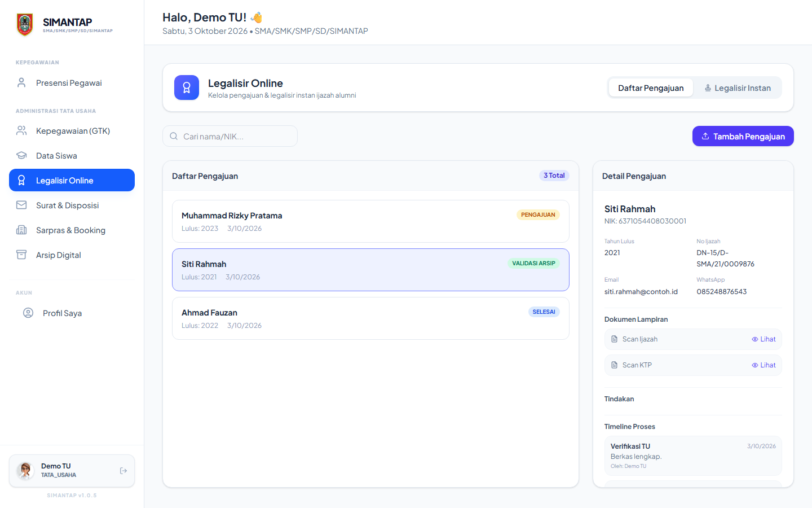Click the Sarpras & Booking building icon

pyautogui.click(x=21, y=230)
